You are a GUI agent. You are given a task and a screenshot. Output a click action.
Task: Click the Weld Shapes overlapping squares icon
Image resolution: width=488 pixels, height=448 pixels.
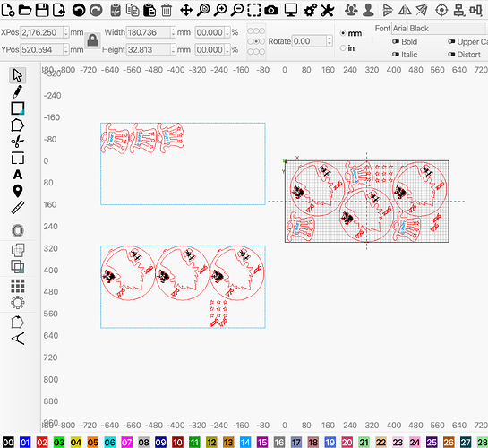(x=18, y=250)
